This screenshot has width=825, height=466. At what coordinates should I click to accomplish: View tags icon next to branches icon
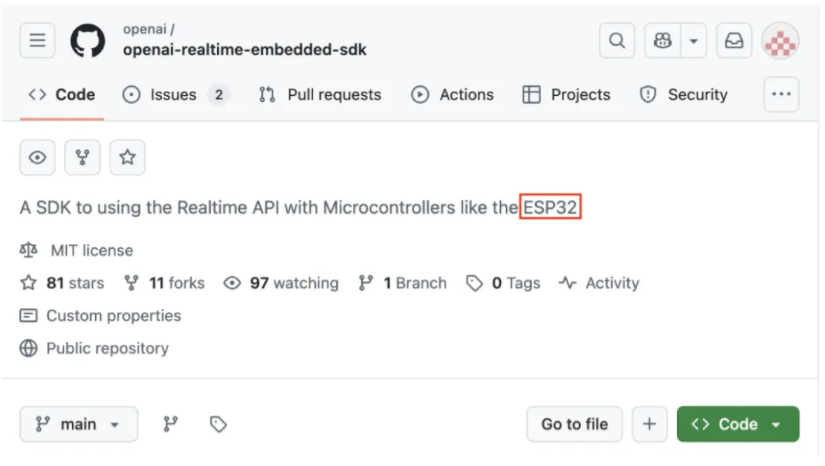[218, 424]
